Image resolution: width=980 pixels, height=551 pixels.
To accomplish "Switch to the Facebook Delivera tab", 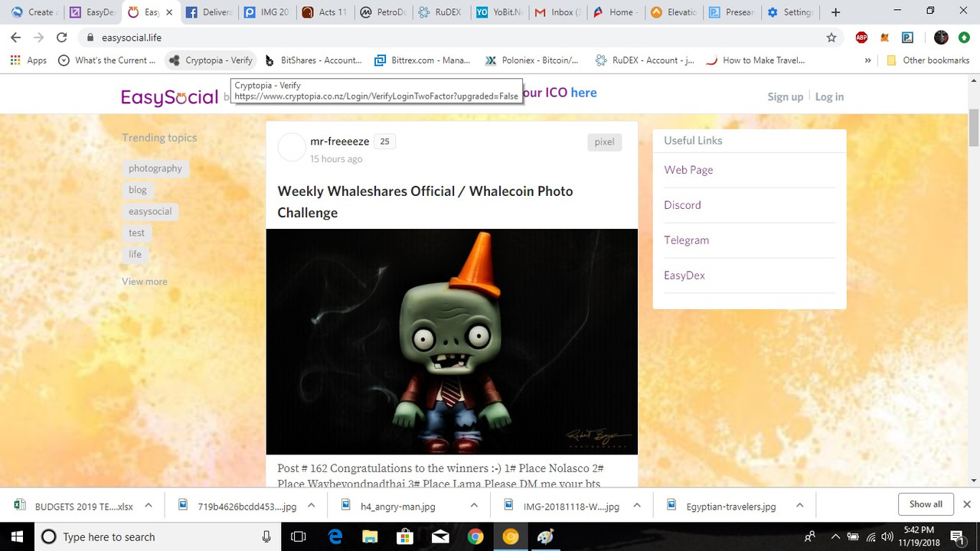I will click(x=208, y=12).
